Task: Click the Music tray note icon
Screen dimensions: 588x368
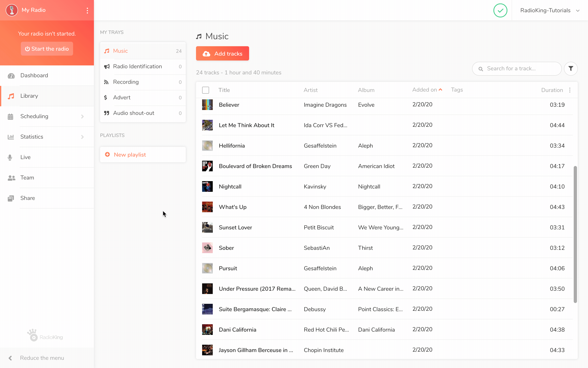Action: tap(107, 51)
